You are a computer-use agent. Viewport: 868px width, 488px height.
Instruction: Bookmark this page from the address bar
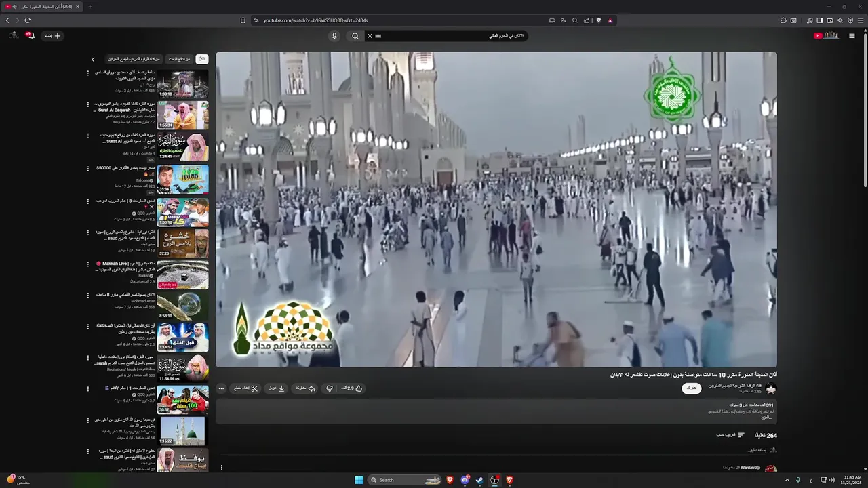click(x=243, y=20)
